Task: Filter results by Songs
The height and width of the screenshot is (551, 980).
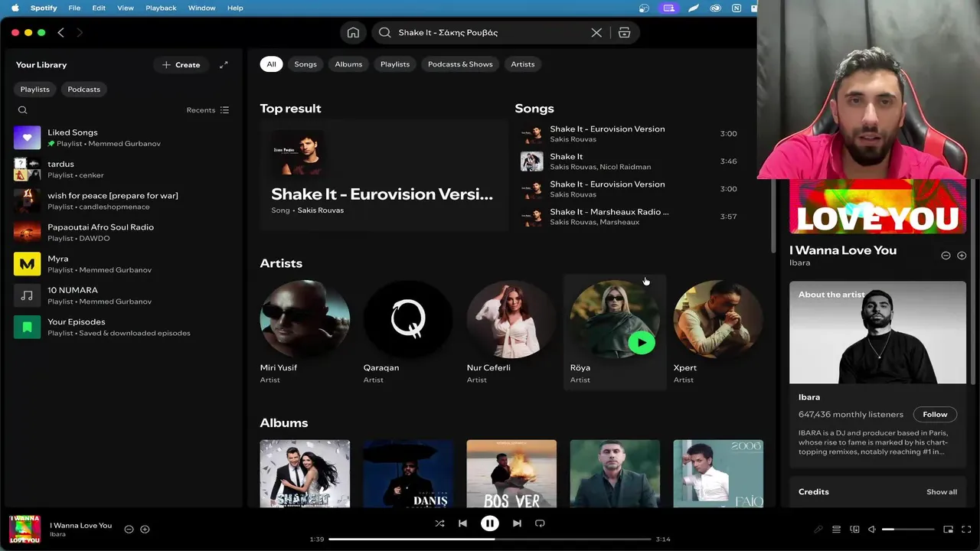Action: pyautogui.click(x=305, y=64)
